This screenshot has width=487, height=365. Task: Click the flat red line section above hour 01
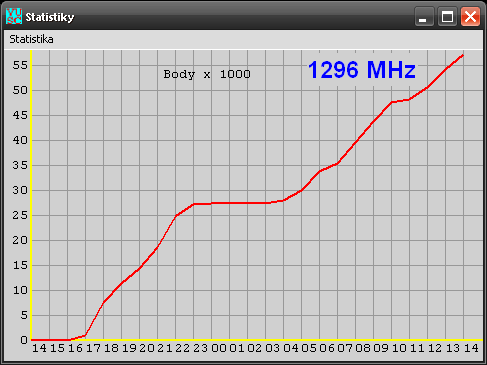pyautogui.click(x=237, y=203)
